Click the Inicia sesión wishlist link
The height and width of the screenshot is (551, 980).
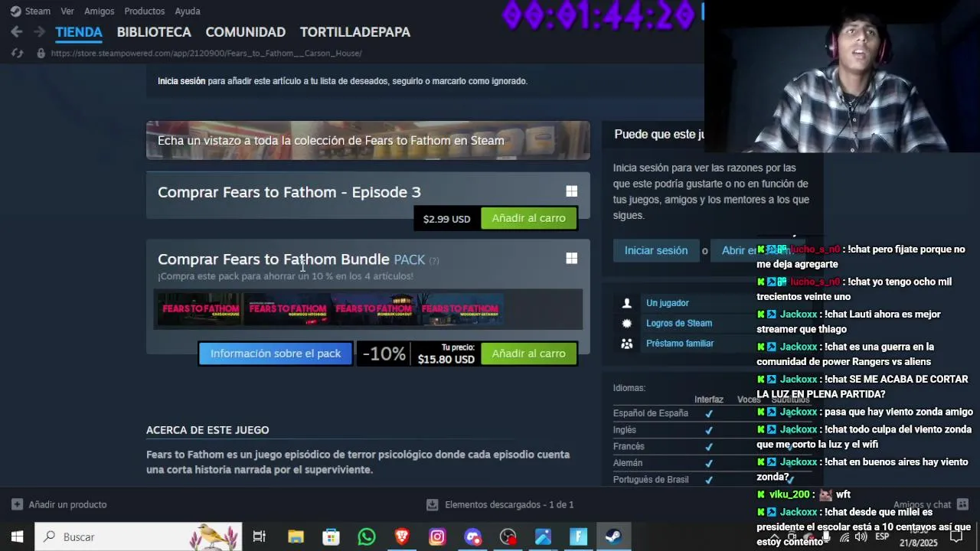coord(181,81)
